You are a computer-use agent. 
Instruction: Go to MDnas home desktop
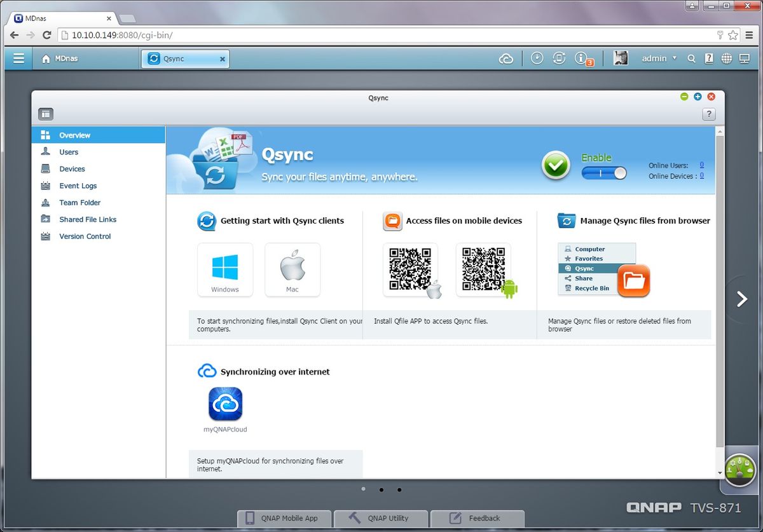click(x=60, y=58)
